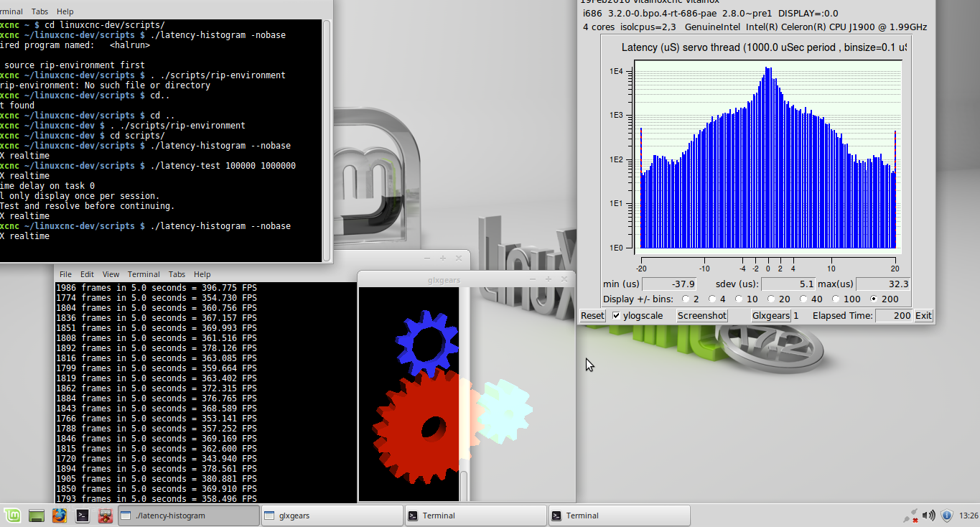Viewport: 980px width, 527px height.
Task: Click lower terminal vertical scrollbar
Action: (464, 486)
